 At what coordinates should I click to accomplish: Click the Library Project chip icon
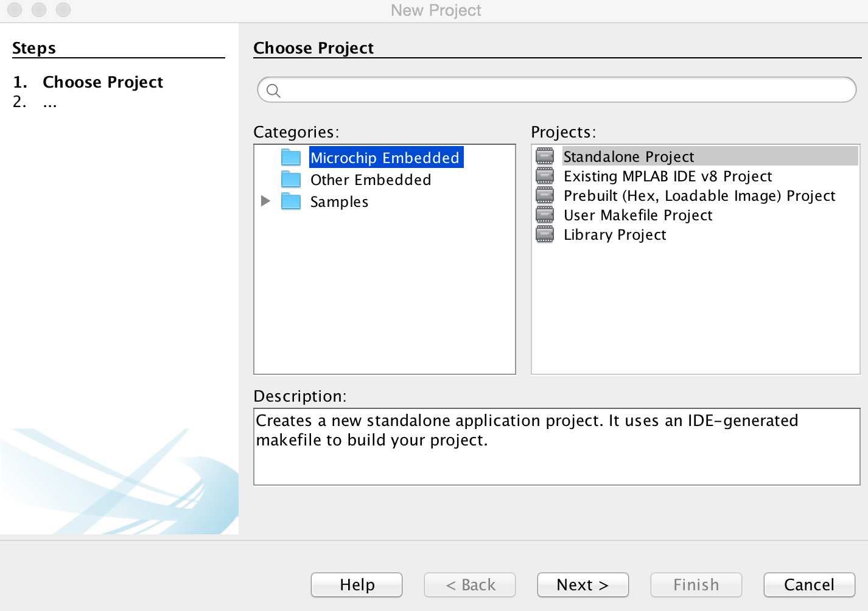click(x=545, y=234)
